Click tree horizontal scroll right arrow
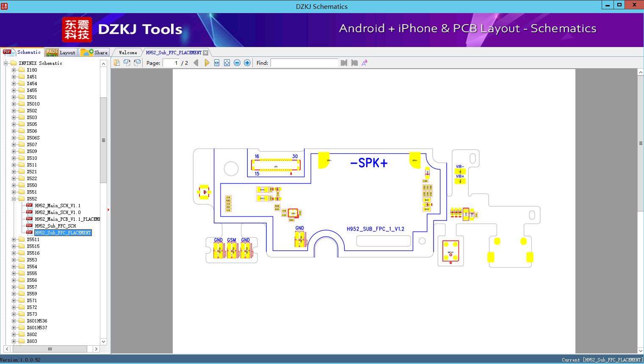Image resolution: width=644 pixels, height=364 pixels. (96, 349)
